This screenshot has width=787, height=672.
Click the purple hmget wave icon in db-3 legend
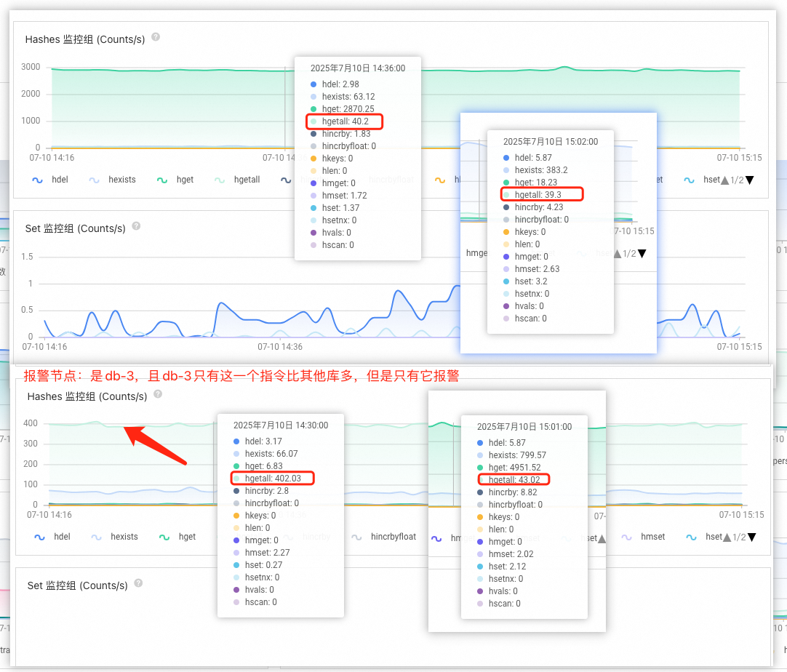[x=436, y=537]
